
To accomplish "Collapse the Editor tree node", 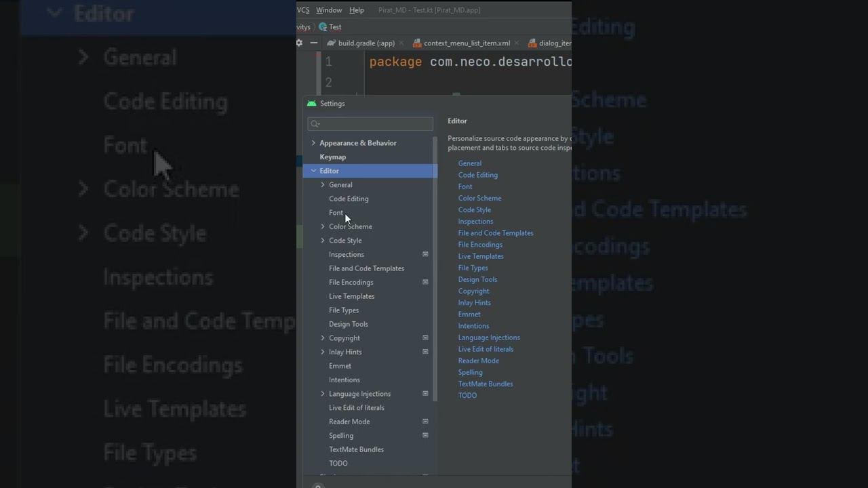I will [313, 171].
